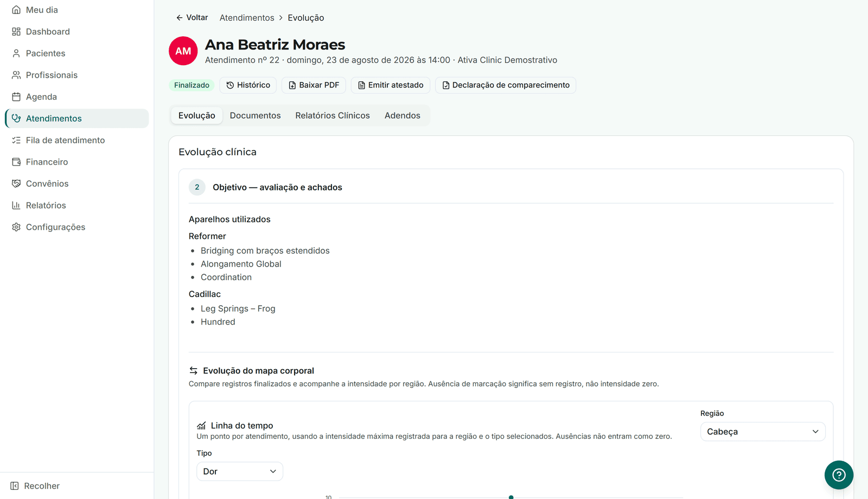Click the Fila de atendimento list icon
The height and width of the screenshot is (499, 868).
(x=16, y=140)
